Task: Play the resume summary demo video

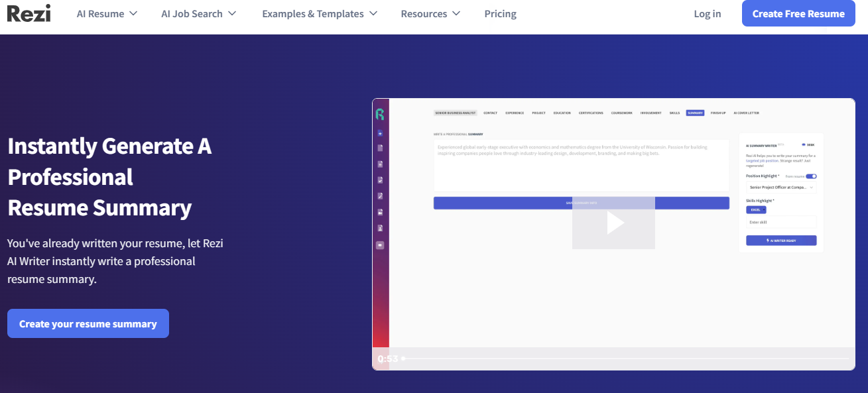Action: click(613, 223)
